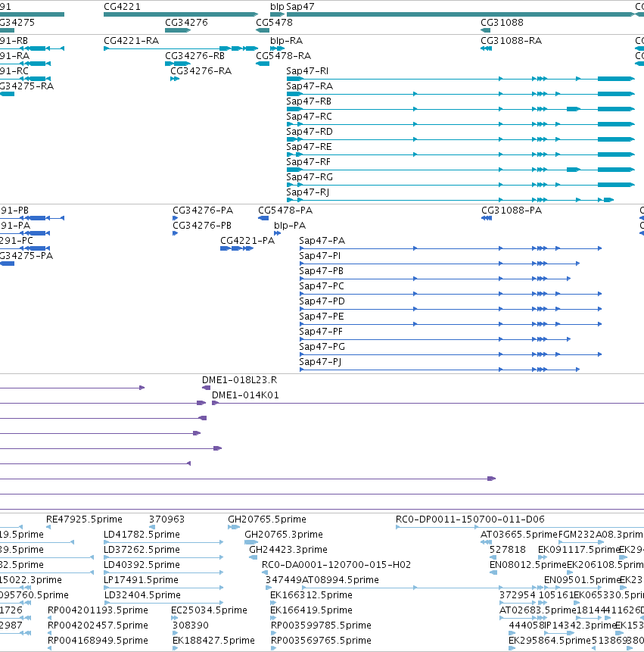
Task: Click the CG5478 gene label
Action: [274, 23]
